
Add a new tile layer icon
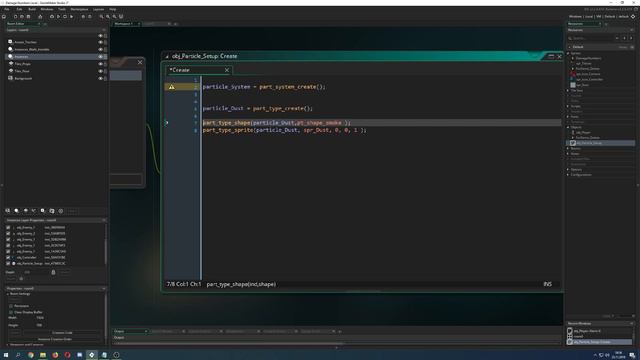coord(25,211)
